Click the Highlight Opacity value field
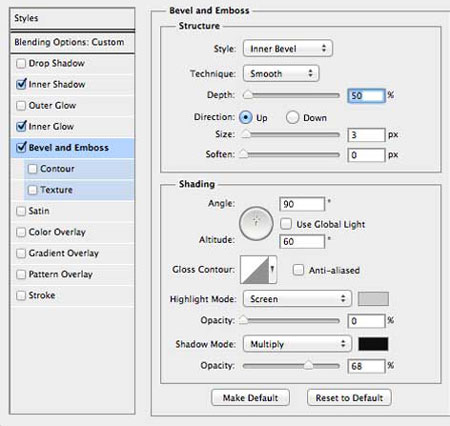 pos(366,321)
